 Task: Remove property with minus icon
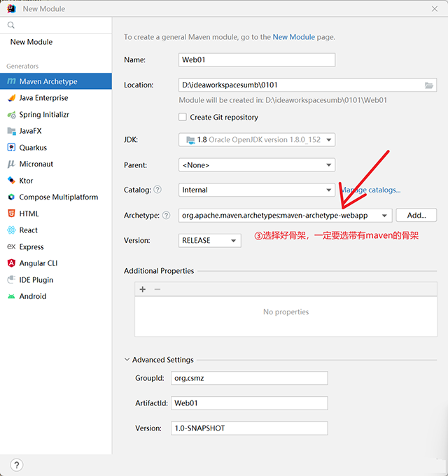point(157,289)
